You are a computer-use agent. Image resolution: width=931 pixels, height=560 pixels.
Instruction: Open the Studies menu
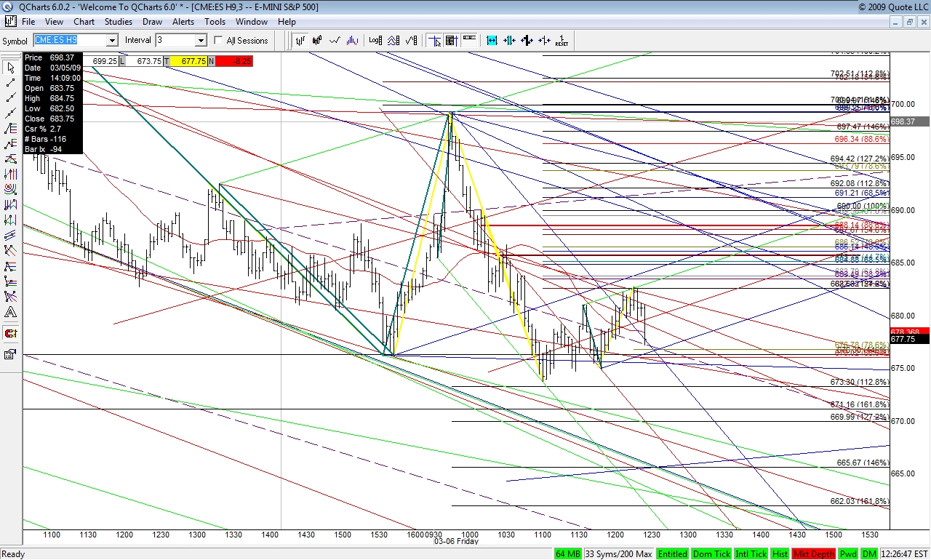click(119, 22)
